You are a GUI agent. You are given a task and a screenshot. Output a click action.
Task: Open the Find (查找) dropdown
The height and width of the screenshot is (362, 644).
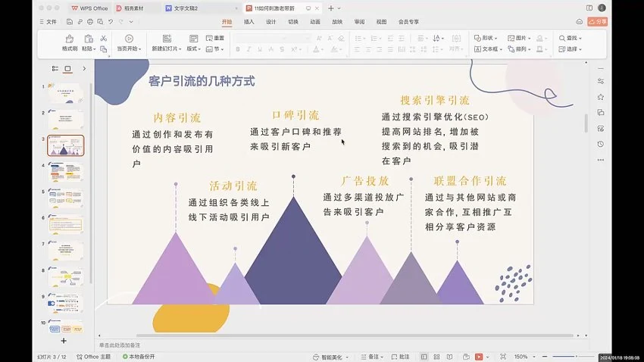[x=570, y=38]
